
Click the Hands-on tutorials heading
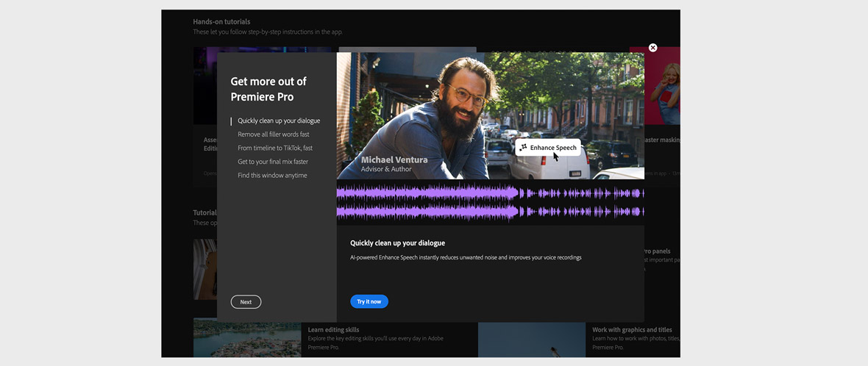tap(221, 22)
